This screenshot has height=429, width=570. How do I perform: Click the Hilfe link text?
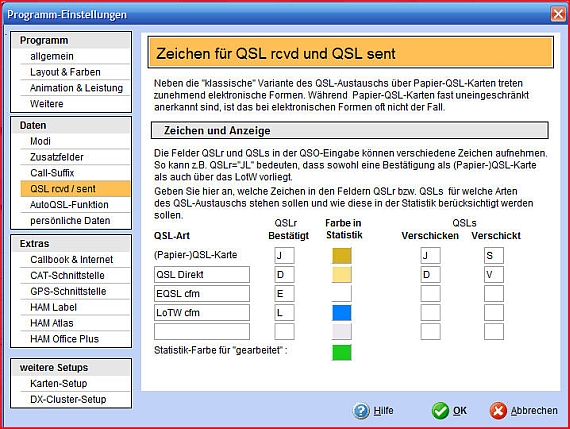pyautogui.click(x=384, y=410)
